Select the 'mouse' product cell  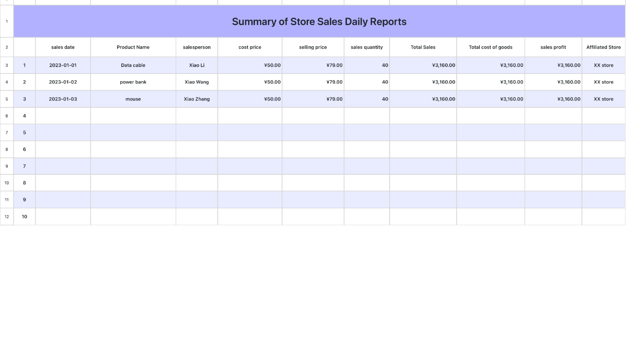point(133,99)
